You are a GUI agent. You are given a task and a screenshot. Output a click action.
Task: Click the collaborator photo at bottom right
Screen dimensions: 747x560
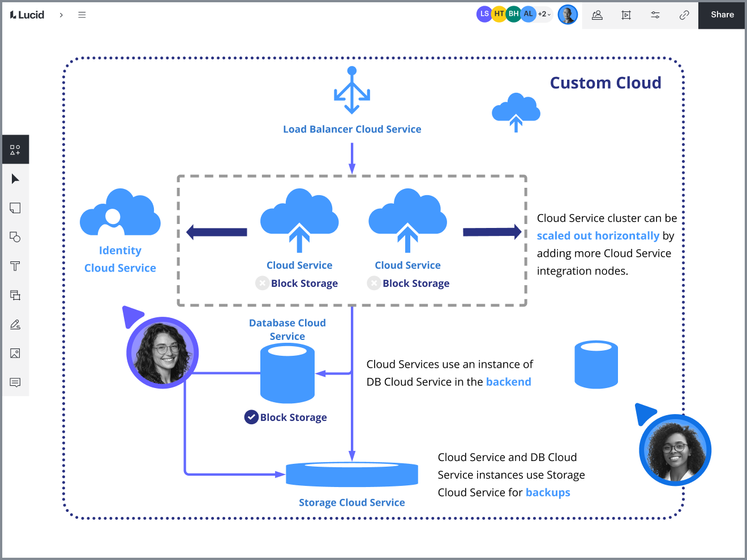coord(675,450)
